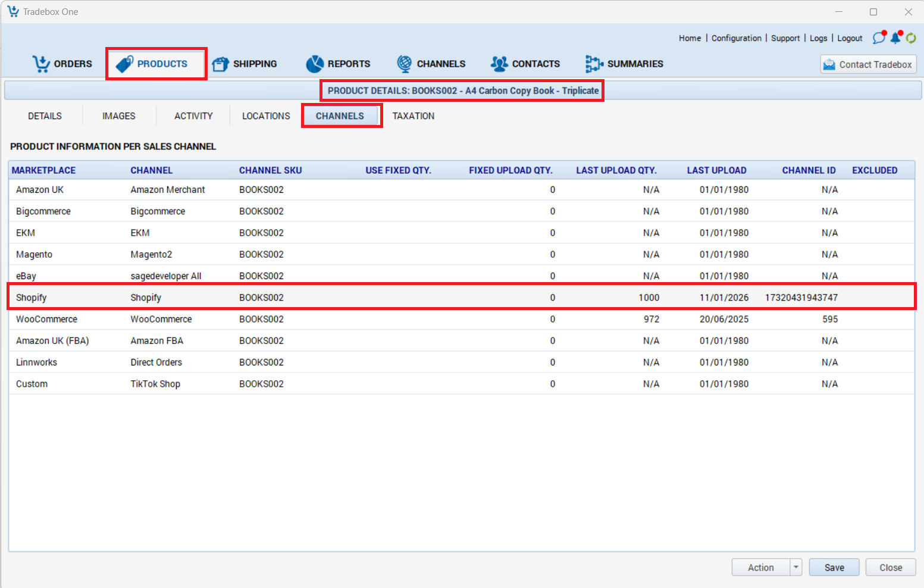Click the notification bell icon
924x588 pixels.
coord(895,38)
